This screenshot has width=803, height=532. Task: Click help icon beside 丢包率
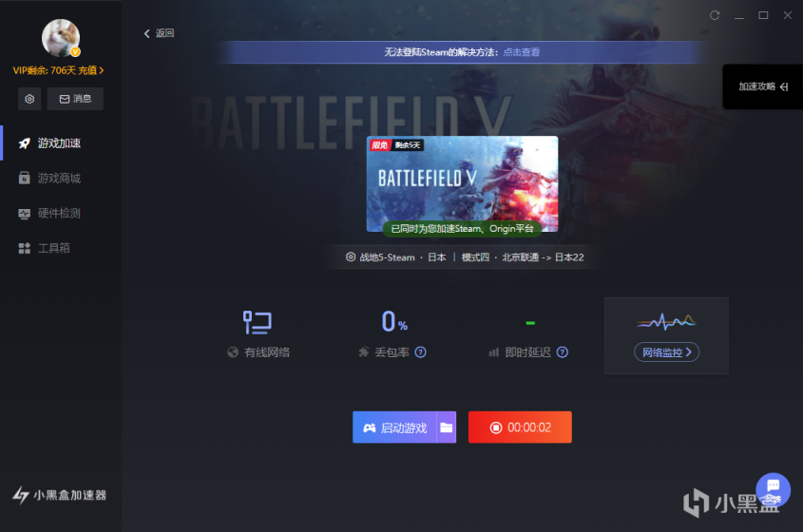420,352
